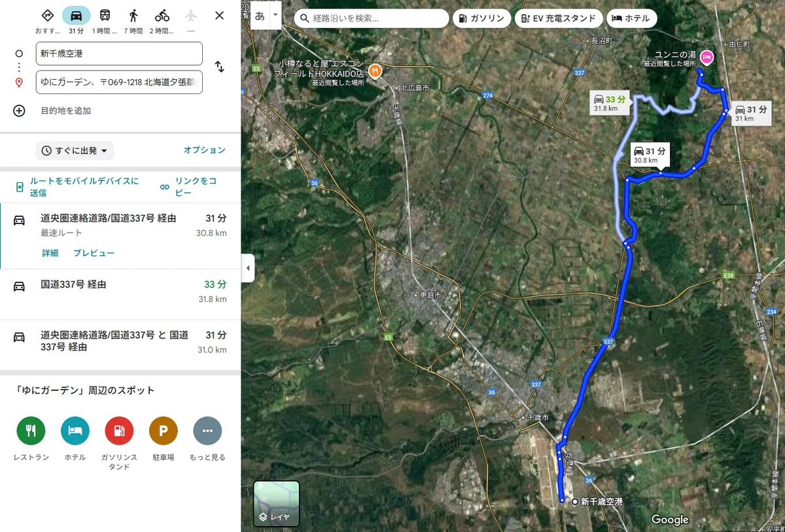Viewport: 785px width, 532px height.
Task: Switch to walking mode icon
Action: click(133, 16)
